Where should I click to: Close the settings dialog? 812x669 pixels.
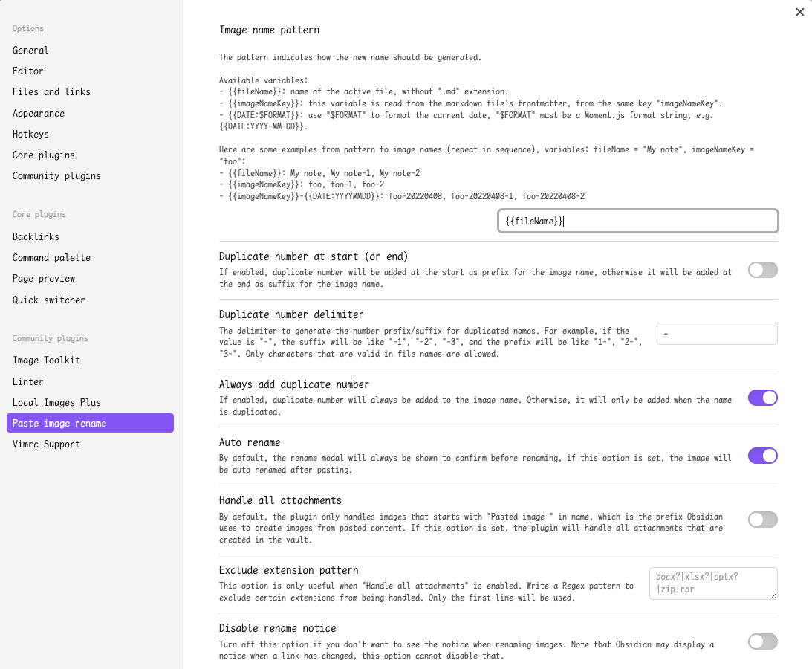pos(799,12)
